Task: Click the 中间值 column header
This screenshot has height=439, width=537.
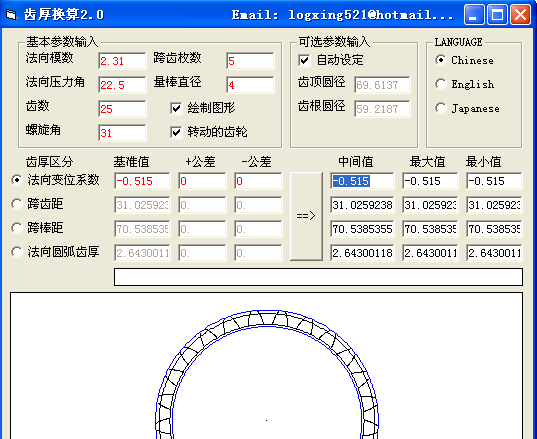Action: coord(356,162)
